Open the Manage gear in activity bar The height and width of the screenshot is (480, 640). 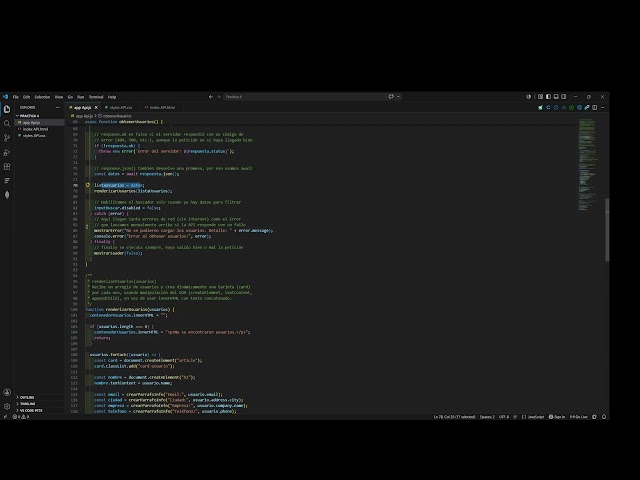tap(7, 407)
